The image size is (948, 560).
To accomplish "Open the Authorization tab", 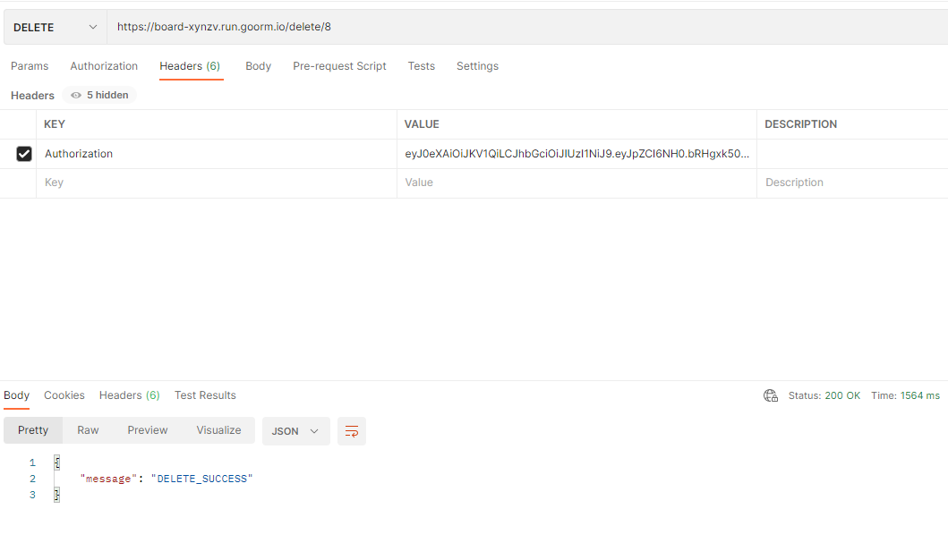I will pos(104,66).
